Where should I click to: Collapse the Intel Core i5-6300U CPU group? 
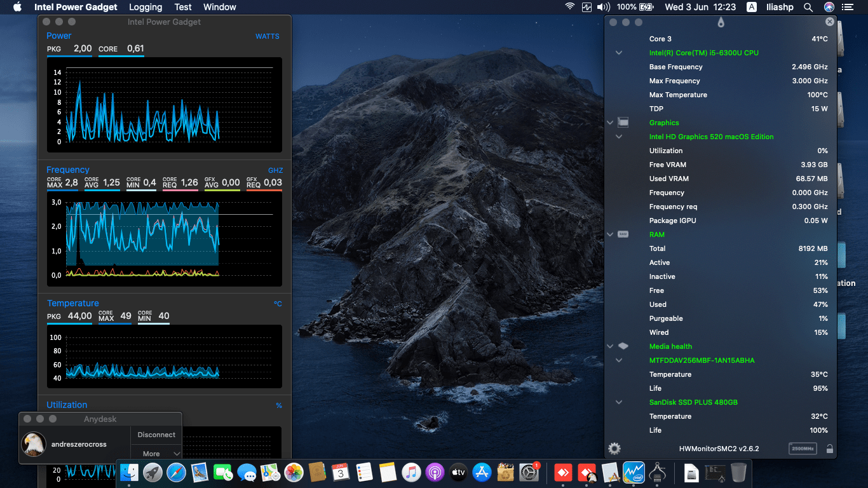pyautogui.click(x=619, y=53)
